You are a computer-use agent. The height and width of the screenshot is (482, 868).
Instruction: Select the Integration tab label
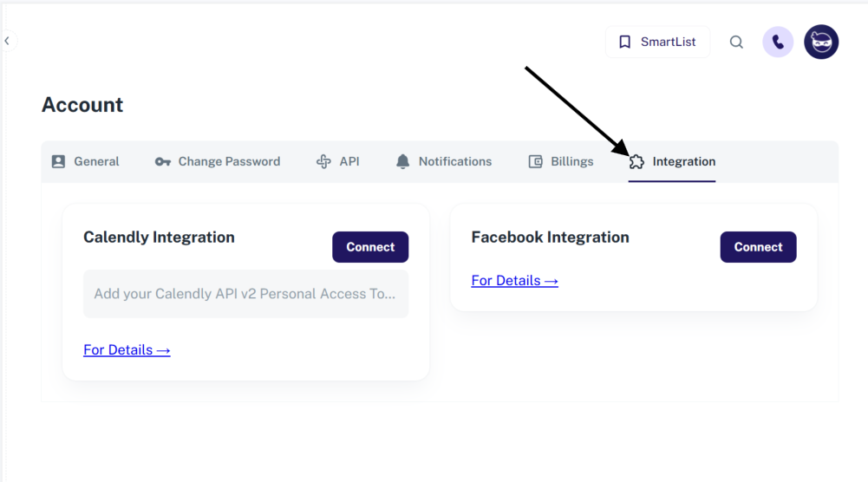point(683,161)
